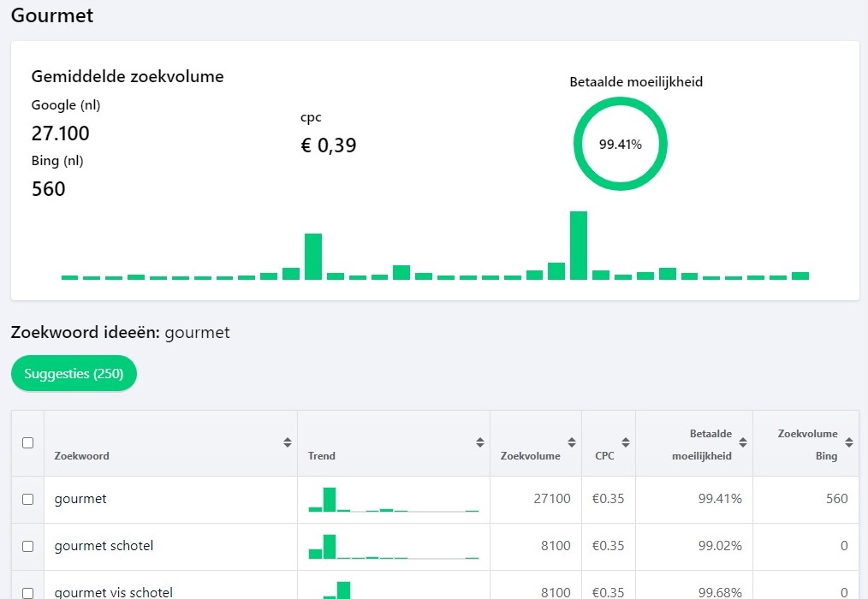Sort table by Zoekwoord column arrows
The image size is (868, 599).
tap(288, 442)
